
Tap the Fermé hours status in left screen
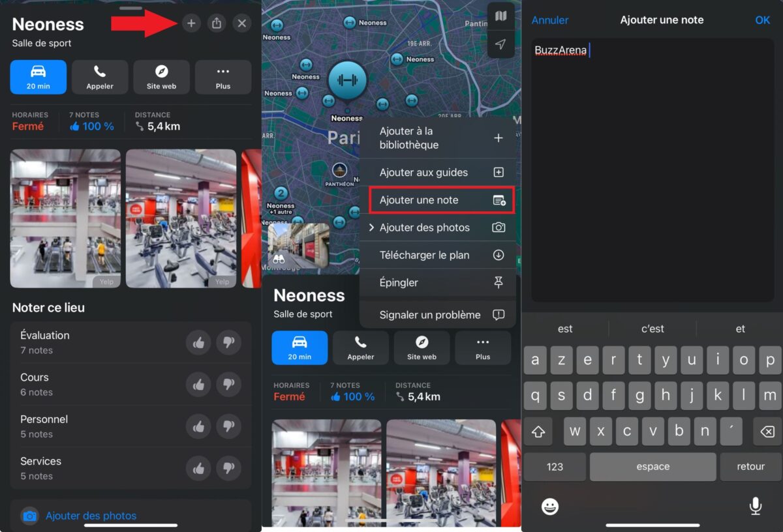click(x=28, y=126)
